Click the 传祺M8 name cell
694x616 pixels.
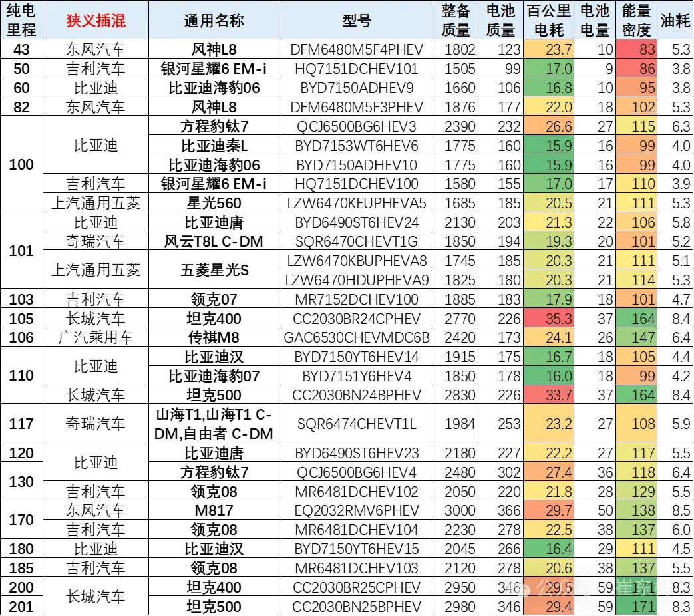(214, 337)
